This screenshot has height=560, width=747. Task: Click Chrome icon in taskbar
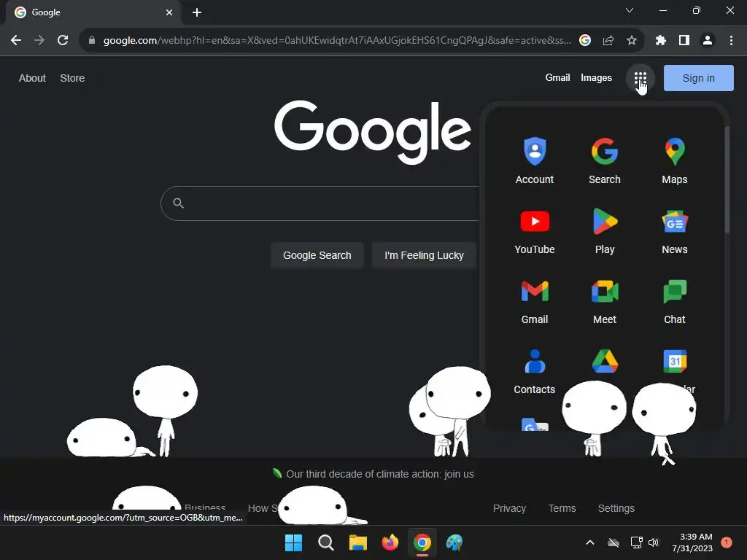coord(422,542)
